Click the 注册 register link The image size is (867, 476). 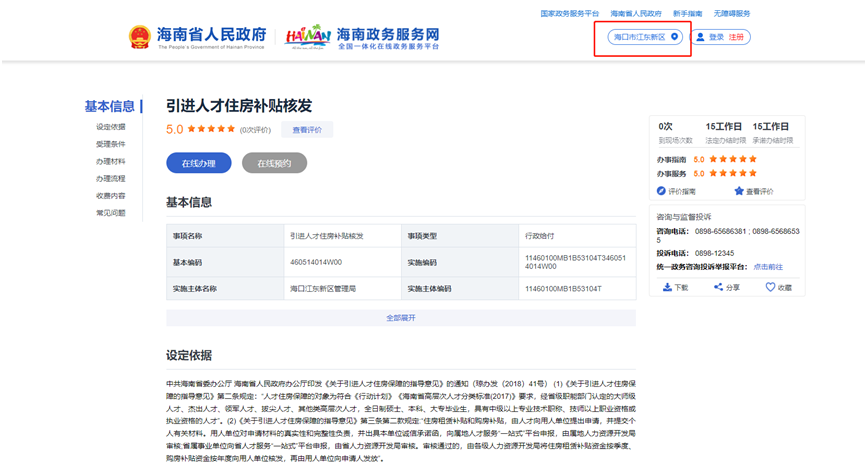pos(736,37)
